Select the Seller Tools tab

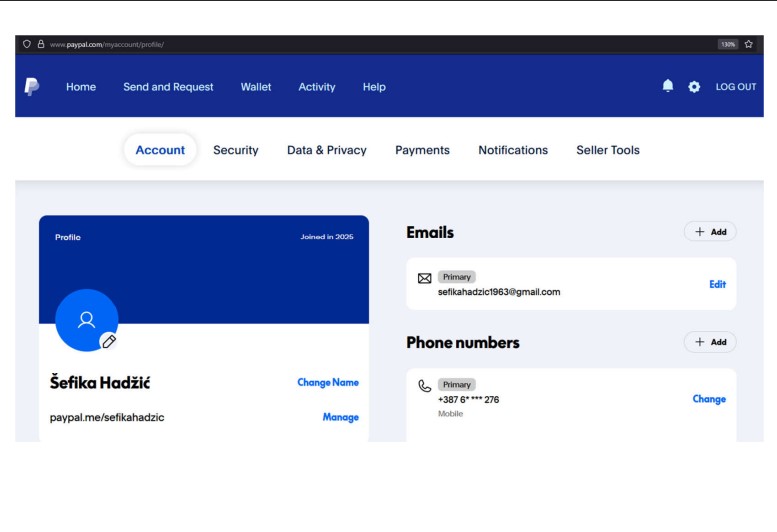608,150
